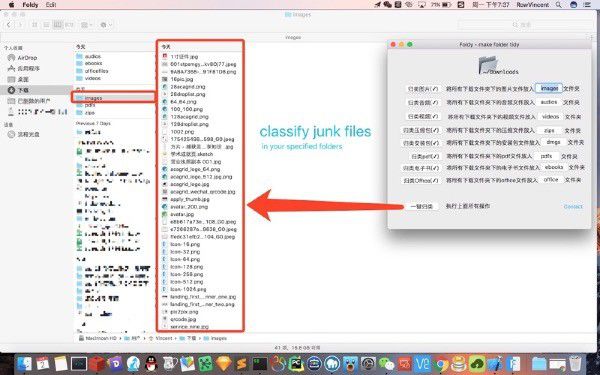Open the Foldy application menu
This screenshot has width=600, height=375.
(30, 5)
